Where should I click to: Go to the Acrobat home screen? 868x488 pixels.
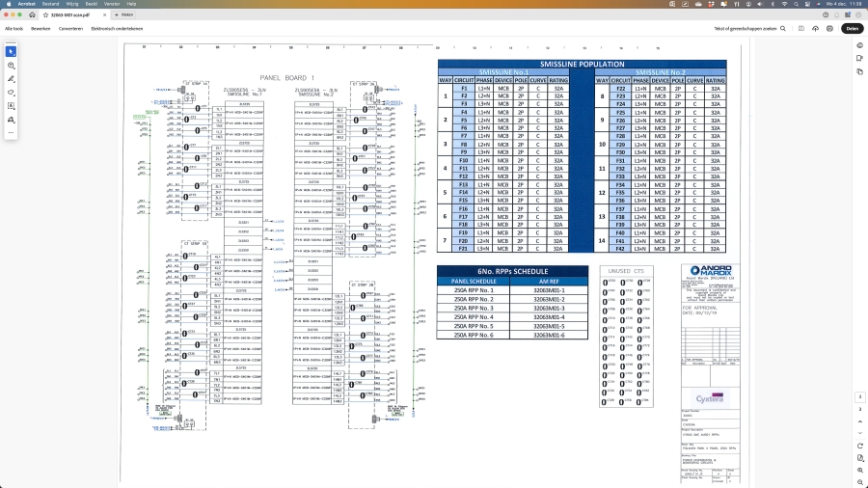[32, 15]
